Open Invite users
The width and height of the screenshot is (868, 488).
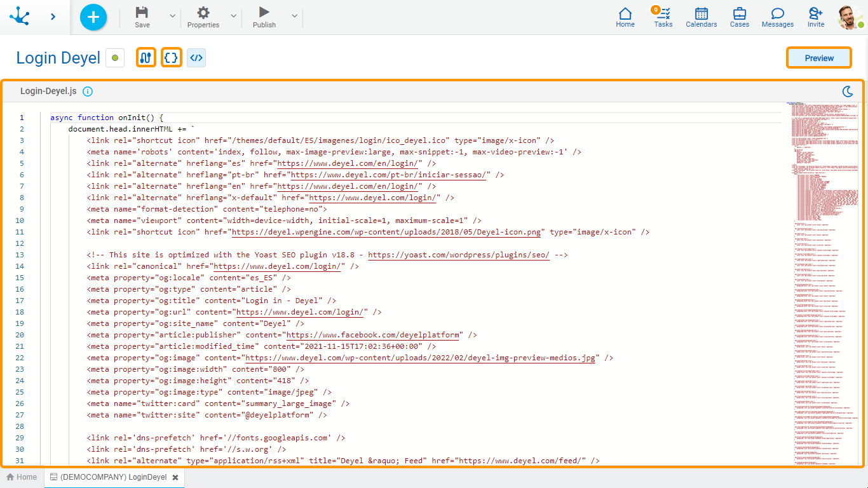click(816, 17)
